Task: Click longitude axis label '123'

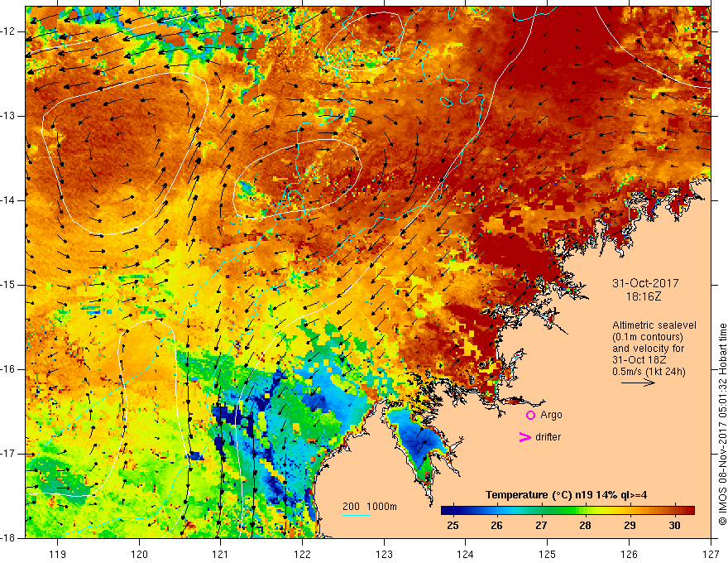Action: (384, 554)
